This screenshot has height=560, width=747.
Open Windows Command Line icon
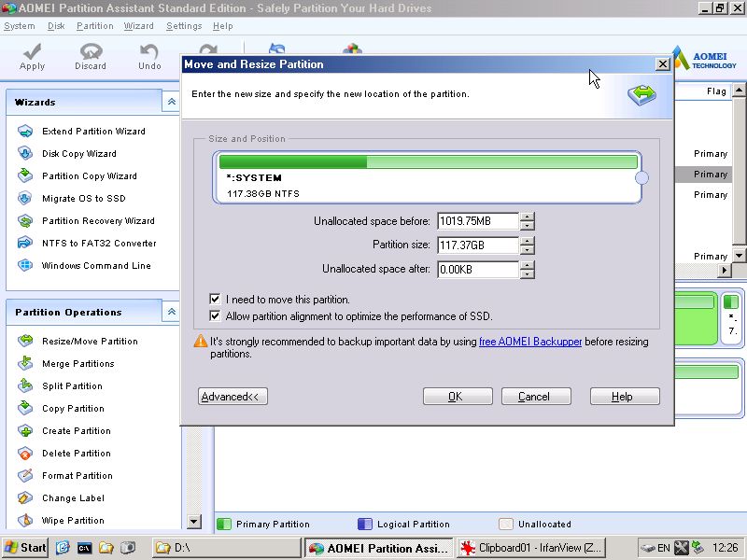[x=25, y=265]
